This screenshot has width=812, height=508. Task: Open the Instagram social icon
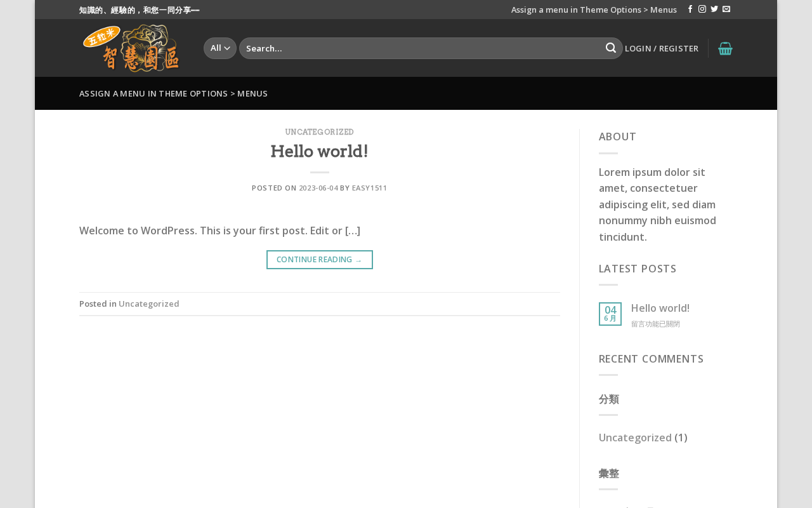tap(702, 10)
